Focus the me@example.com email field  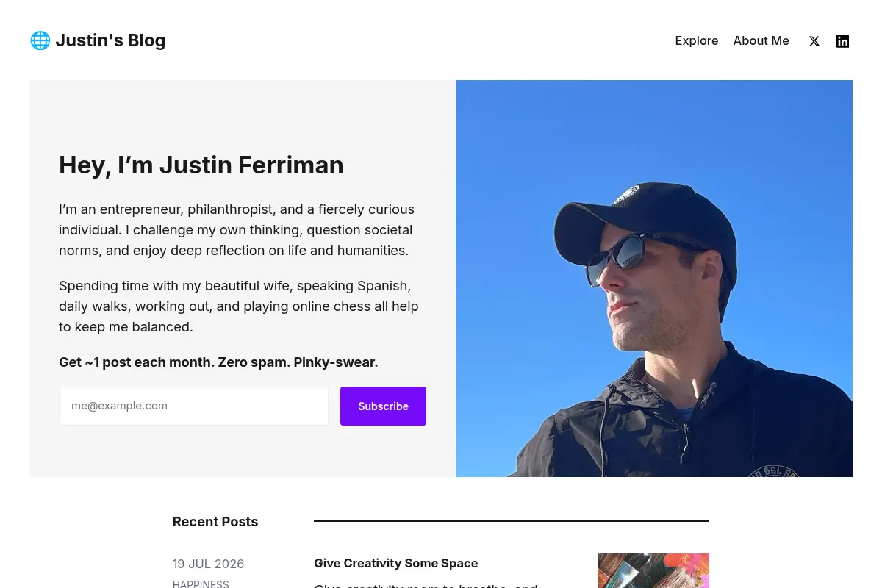[193, 406]
